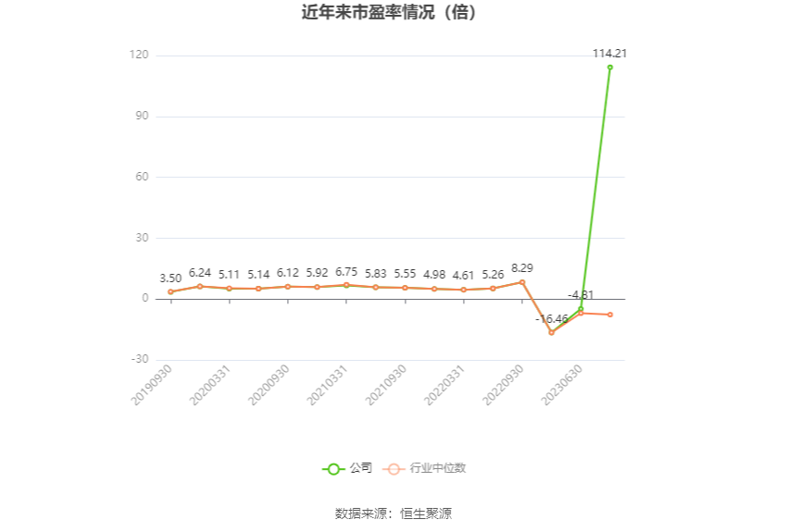Click the 6.75 data point marker
The width and height of the screenshot is (787, 532).
coord(346,285)
